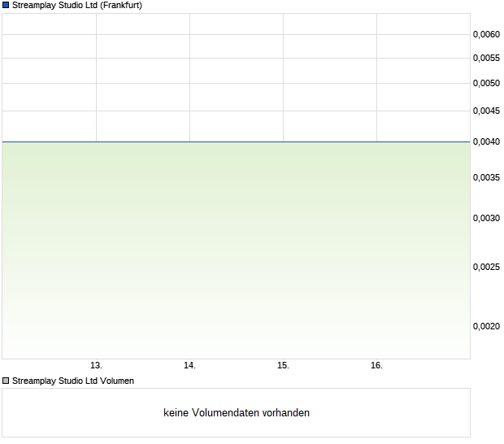Image resolution: width=504 pixels, height=444 pixels.
Task: Click the 0,0055 price axis label
Action: click(x=486, y=59)
